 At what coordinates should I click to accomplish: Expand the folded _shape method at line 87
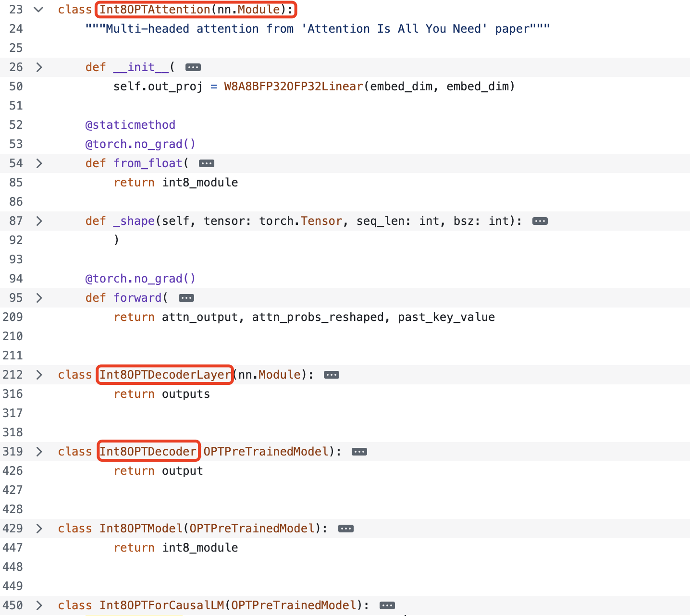[x=39, y=221]
